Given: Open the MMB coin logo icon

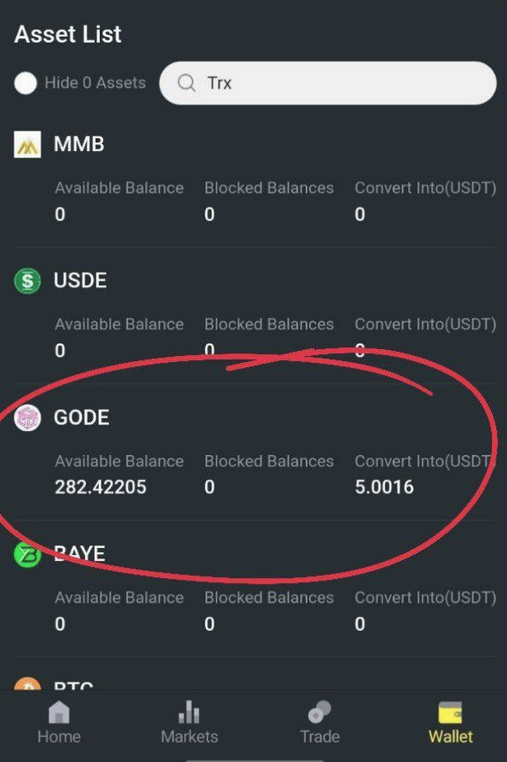Looking at the screenshot, I should (27, 144).
